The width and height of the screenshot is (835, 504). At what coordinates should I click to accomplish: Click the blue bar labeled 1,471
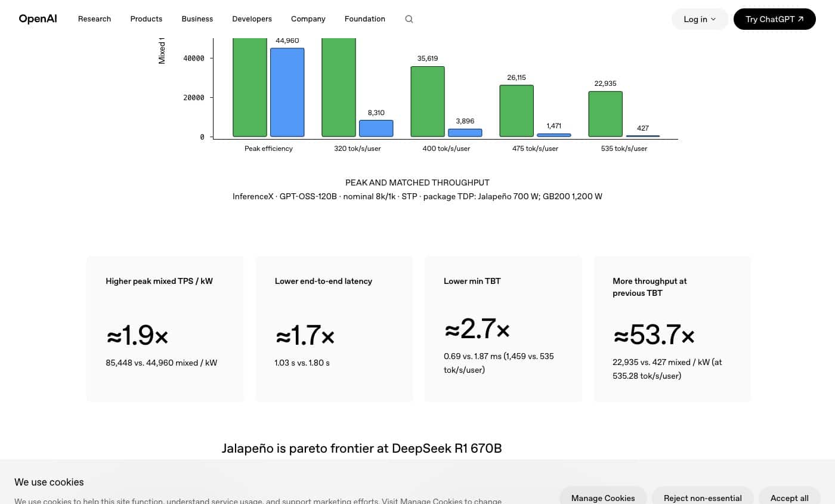coord(554,135)
